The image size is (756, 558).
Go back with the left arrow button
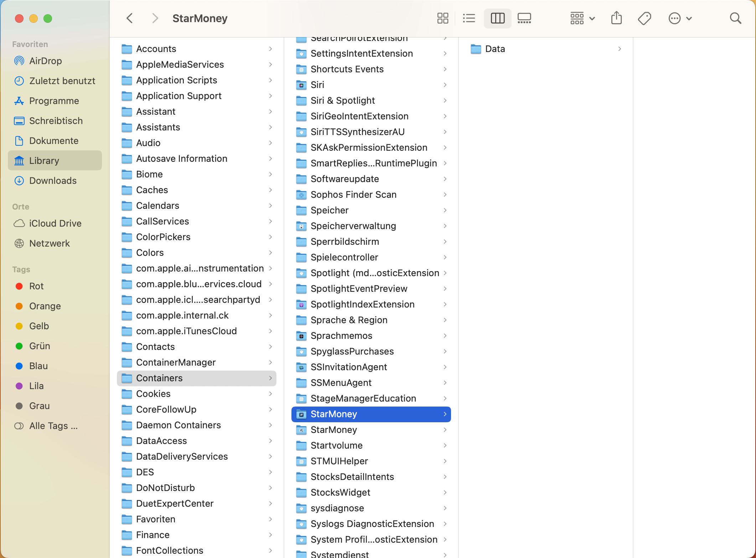[x=130, y=18]
